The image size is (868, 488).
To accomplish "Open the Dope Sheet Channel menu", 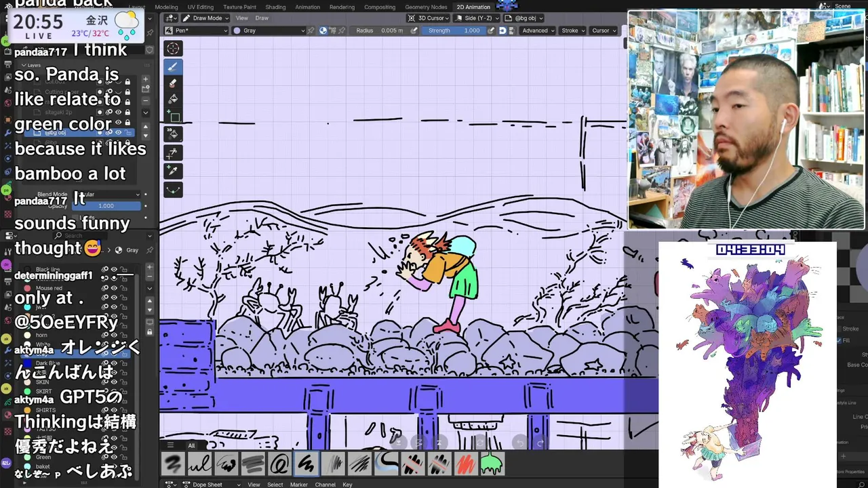I will [x=325, y=485].
